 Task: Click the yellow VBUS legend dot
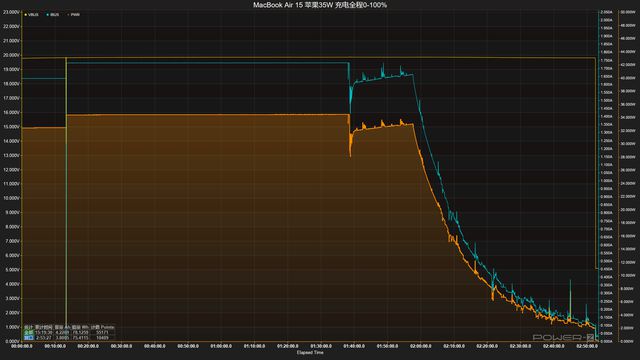click(26, 15)
